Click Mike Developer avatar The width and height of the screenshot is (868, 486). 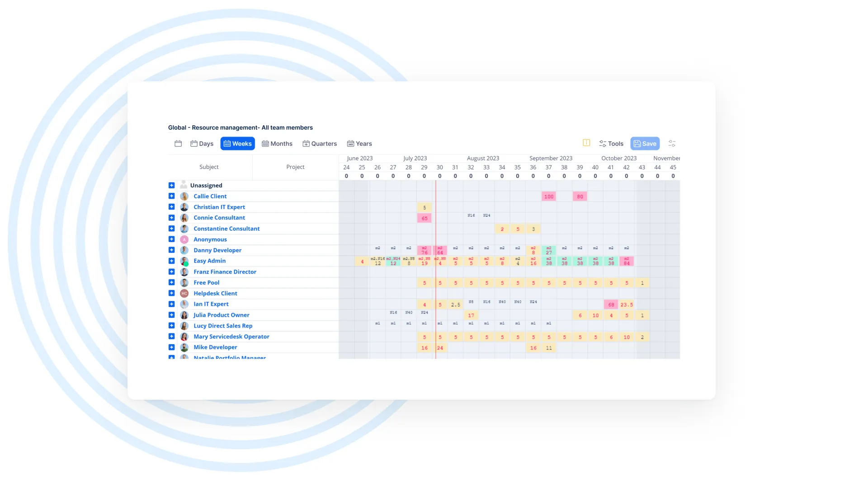click(x=184, y=347)
